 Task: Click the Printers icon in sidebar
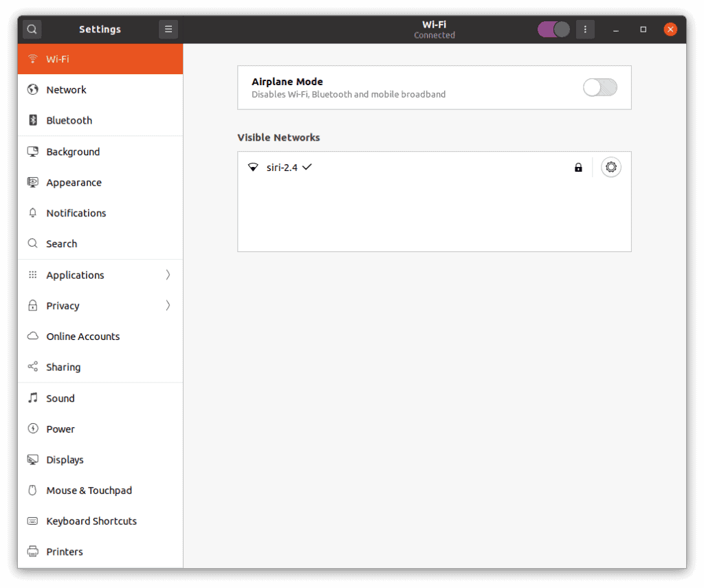tap(32, 552)
